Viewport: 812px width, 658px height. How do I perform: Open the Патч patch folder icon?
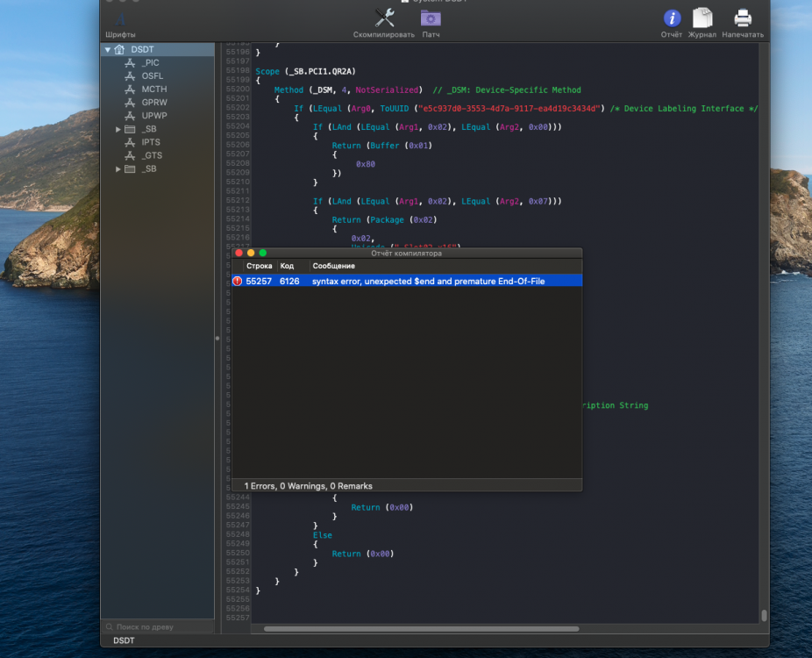click(x=431, y=18)
